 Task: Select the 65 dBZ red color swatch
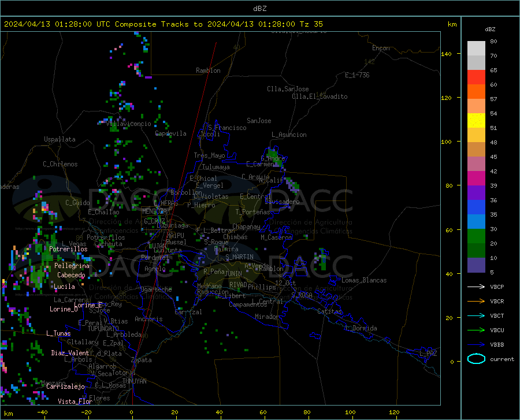tap(476, 77)
